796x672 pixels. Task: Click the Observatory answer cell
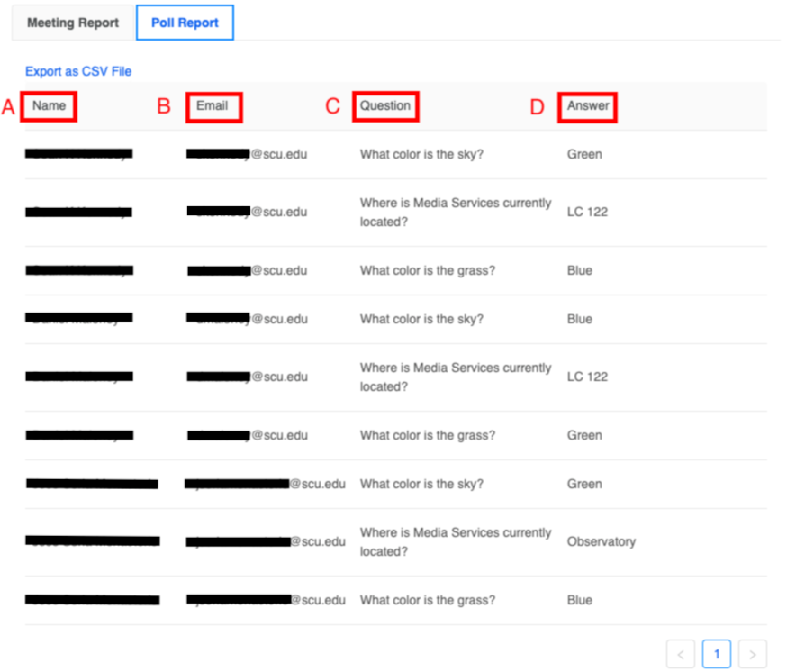coord(601,541)
